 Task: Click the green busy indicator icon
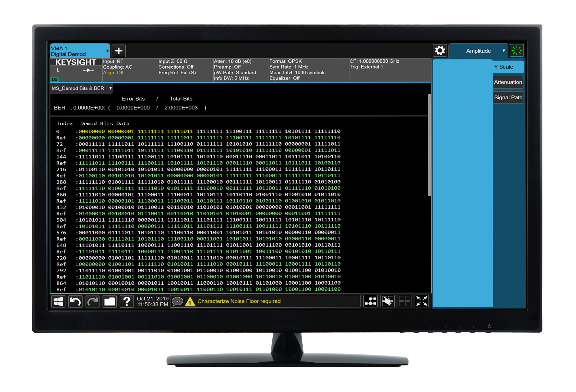pyautogui.click(x=517, y=50)
